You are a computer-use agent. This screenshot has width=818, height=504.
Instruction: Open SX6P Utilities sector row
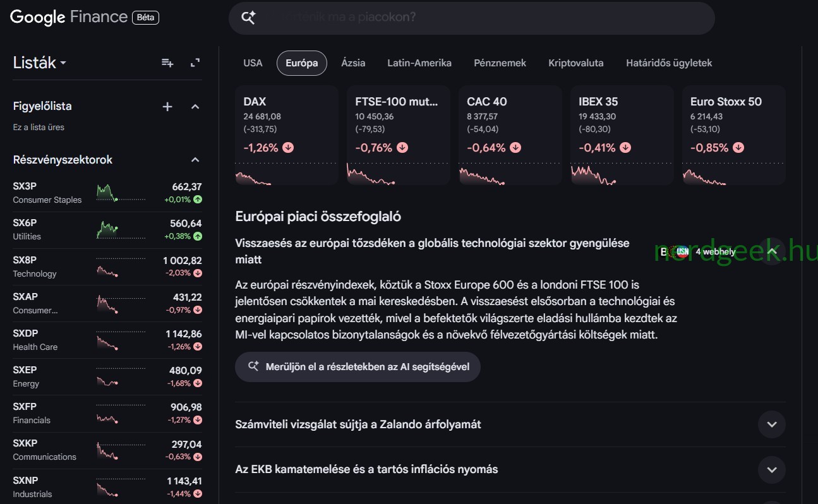click(107, 230)
